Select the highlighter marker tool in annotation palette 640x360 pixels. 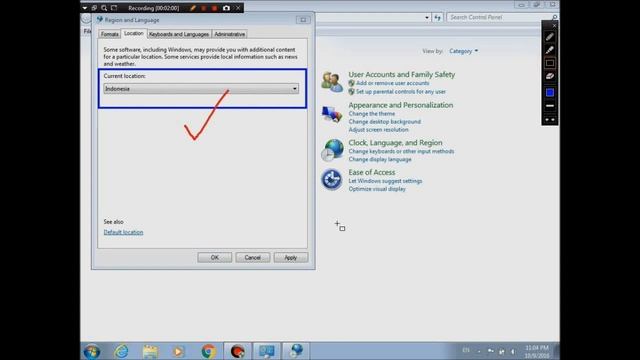(550, 50)
